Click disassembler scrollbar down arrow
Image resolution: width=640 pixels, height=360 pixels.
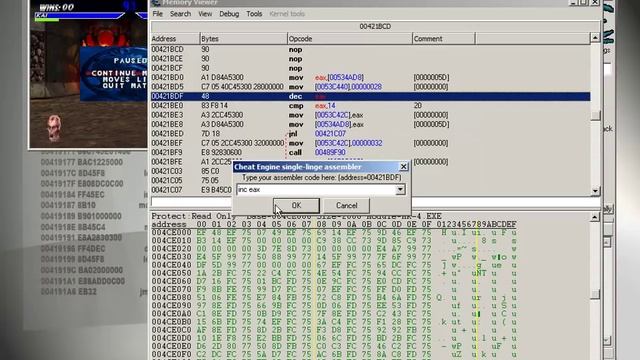595,191
